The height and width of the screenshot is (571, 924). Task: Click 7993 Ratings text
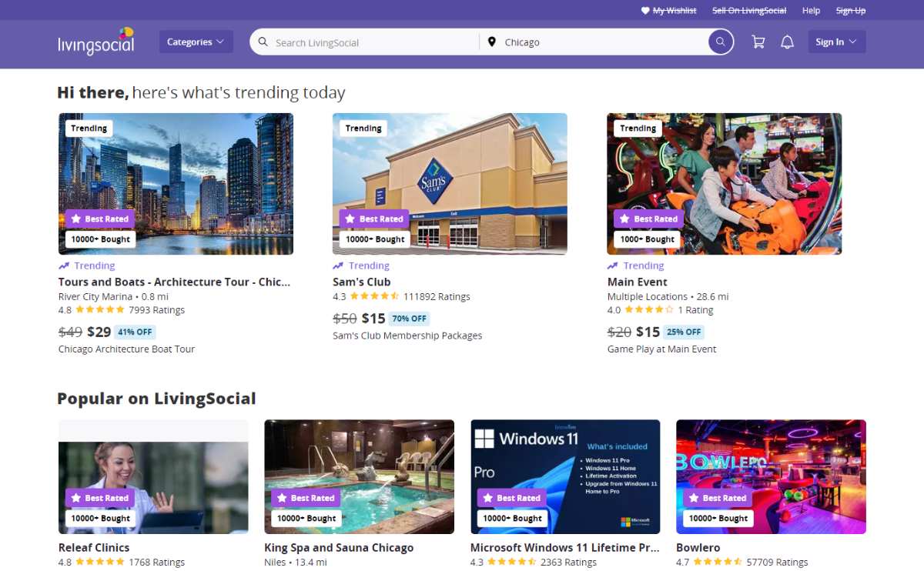click(x=157, y=310)
